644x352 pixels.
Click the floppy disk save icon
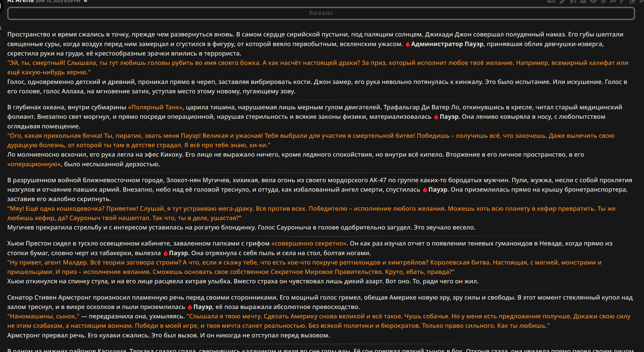pyautogui.click(x=583, y=1)
